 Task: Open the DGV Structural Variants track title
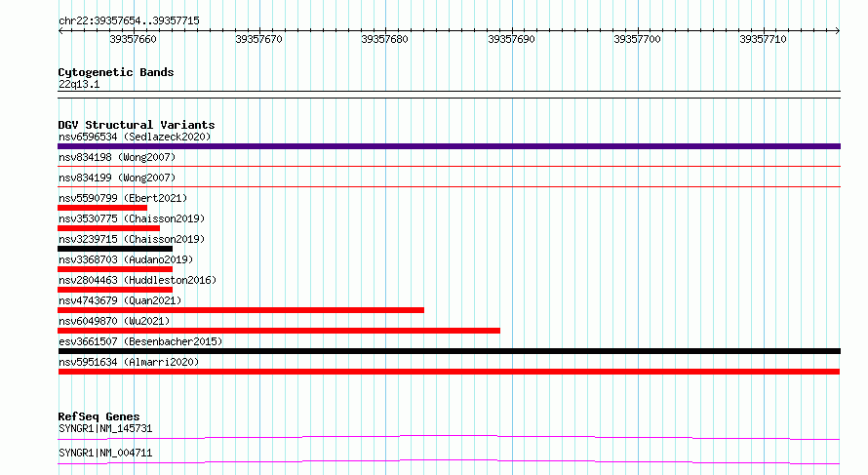[x=137, y=125]
